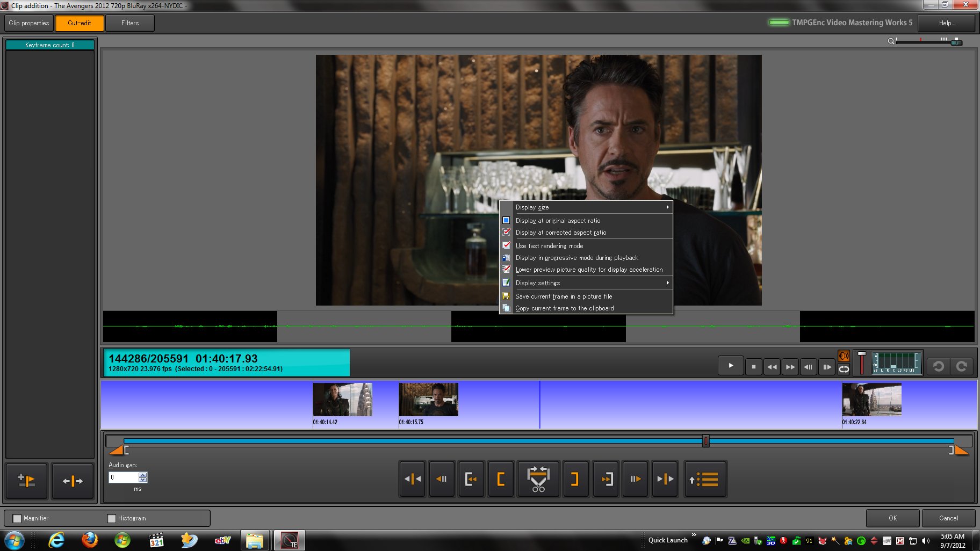
Task: Launch Firefox from taskbar
Action: tap(89, 540)
